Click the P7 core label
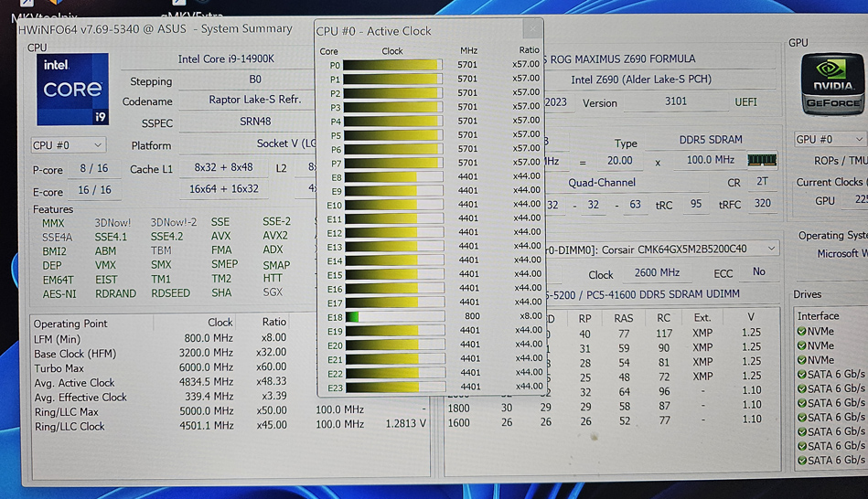The height and width of the screenshot is (499, 868). 336,164
